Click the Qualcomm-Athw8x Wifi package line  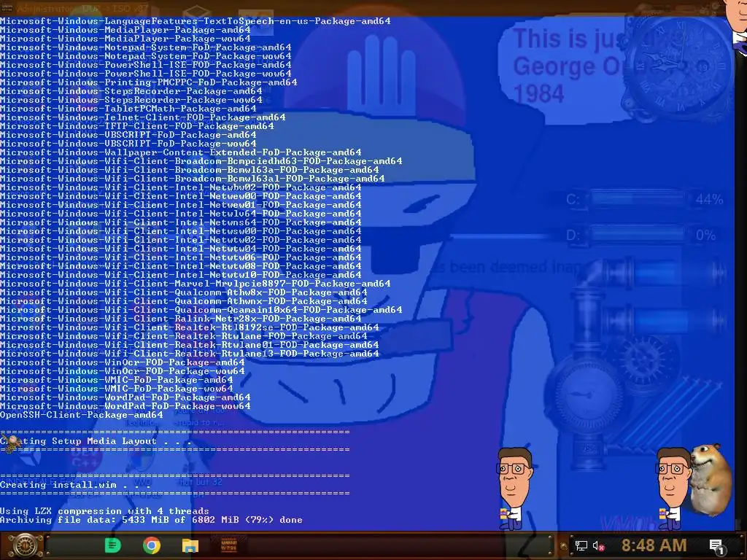click(184, 292)
